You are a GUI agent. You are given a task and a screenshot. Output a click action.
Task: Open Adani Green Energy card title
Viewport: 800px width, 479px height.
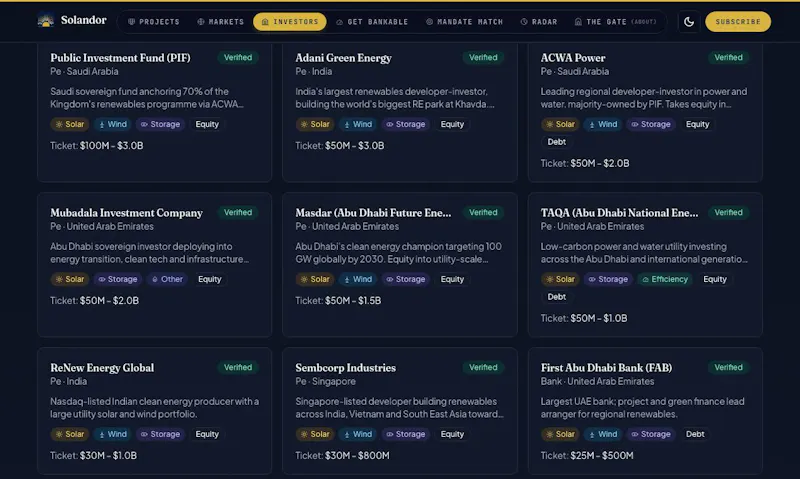tap(343, 58)
